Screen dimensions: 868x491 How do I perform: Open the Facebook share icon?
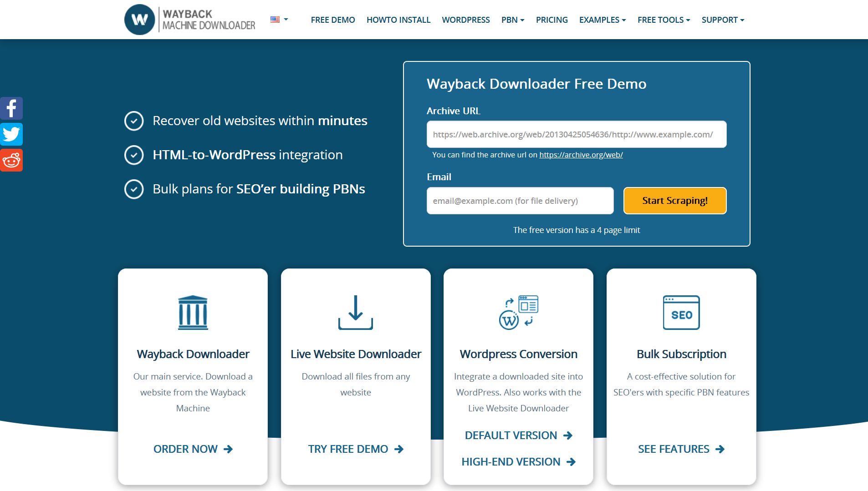point(11,108)
